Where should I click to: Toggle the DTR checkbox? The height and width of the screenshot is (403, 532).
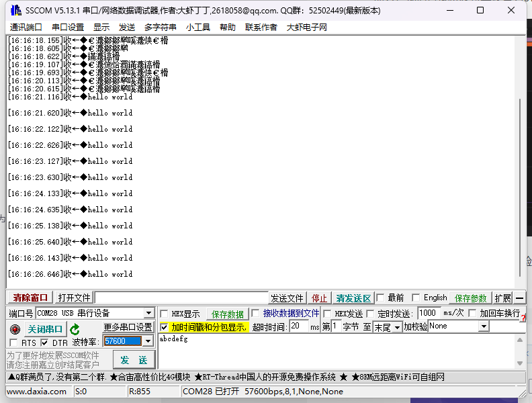pyautogui.click(x=44, y=343)
